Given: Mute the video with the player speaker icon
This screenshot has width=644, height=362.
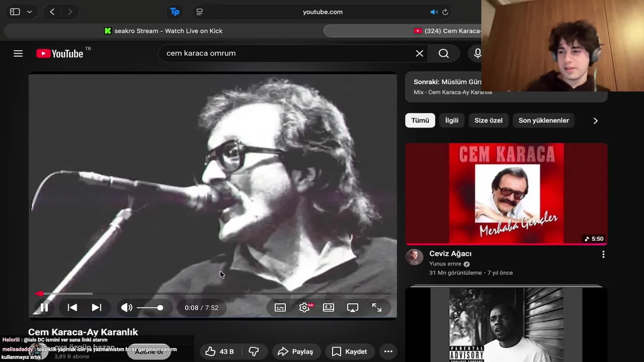Looking at the screenshot, I should coord(127,308).
